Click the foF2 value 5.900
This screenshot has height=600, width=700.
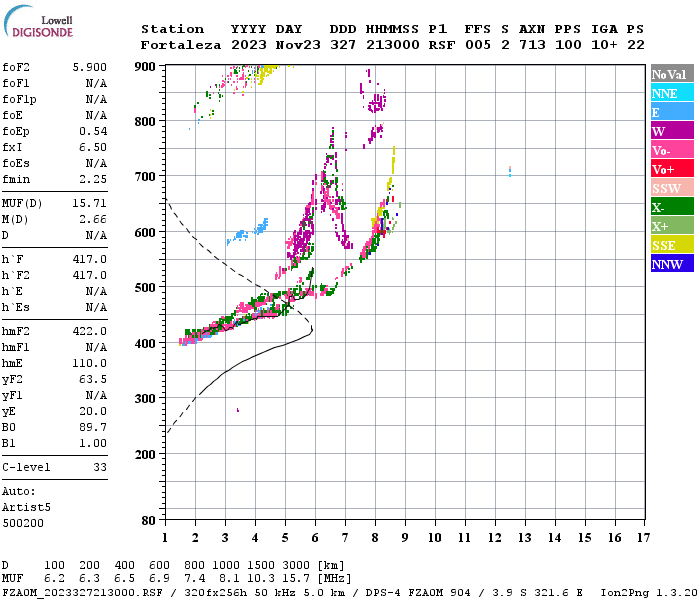90,67
